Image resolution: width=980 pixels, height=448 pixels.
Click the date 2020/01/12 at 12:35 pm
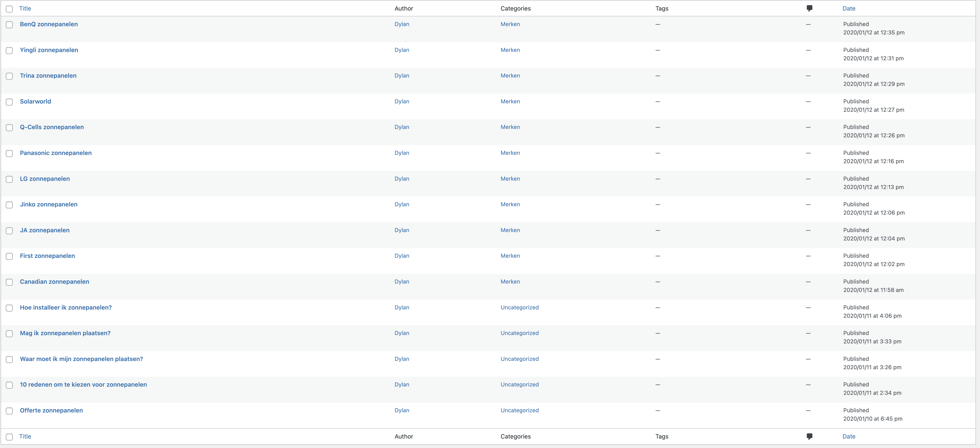pos(874,33)
